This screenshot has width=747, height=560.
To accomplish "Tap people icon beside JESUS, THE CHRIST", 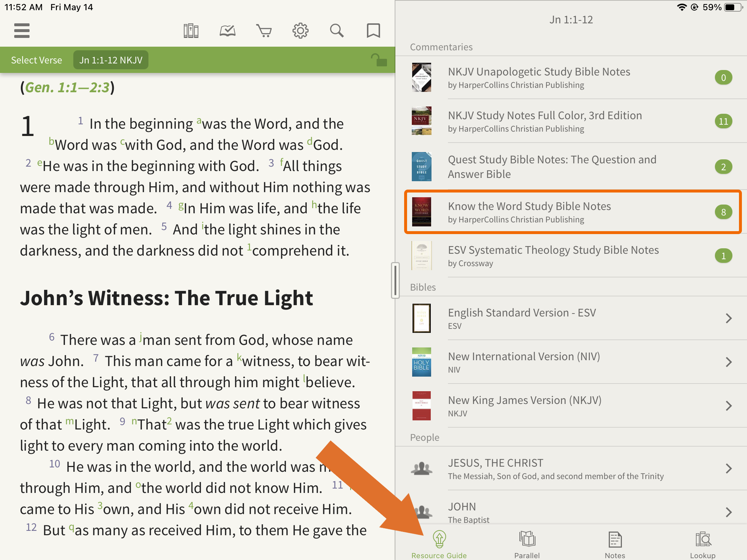I will pos(421,468).
